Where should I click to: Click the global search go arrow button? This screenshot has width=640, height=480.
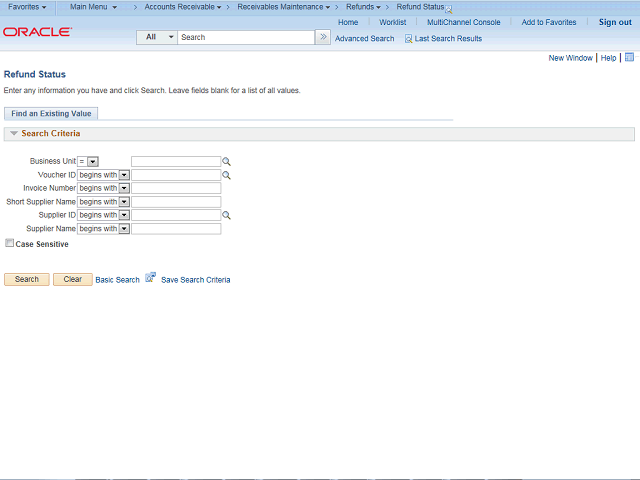click(323, 37)
